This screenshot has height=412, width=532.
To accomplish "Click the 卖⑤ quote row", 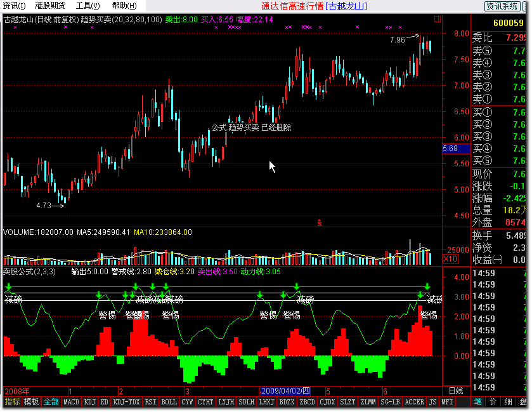I will [499, 51].
